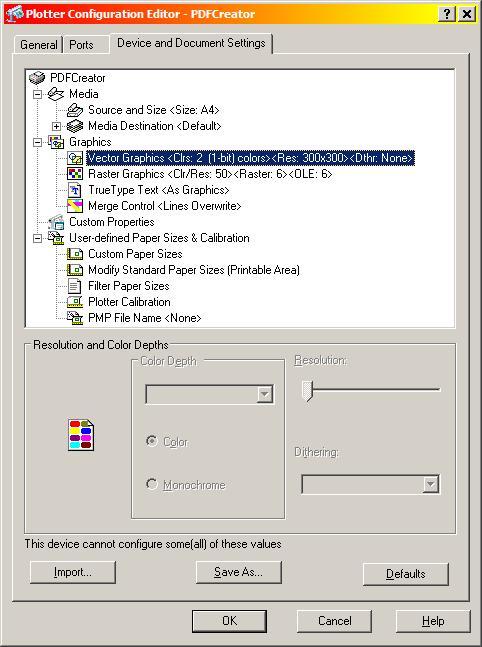Select the Monochrome radio button
Image resolution: width=482 pixels, height=647 pixels.
152,484
